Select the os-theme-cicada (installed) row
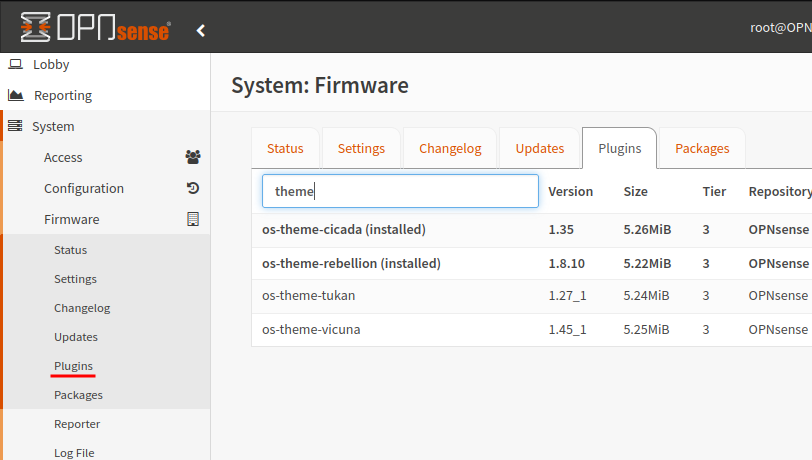This screenshot has width=812, height=460. coord(532,229)
